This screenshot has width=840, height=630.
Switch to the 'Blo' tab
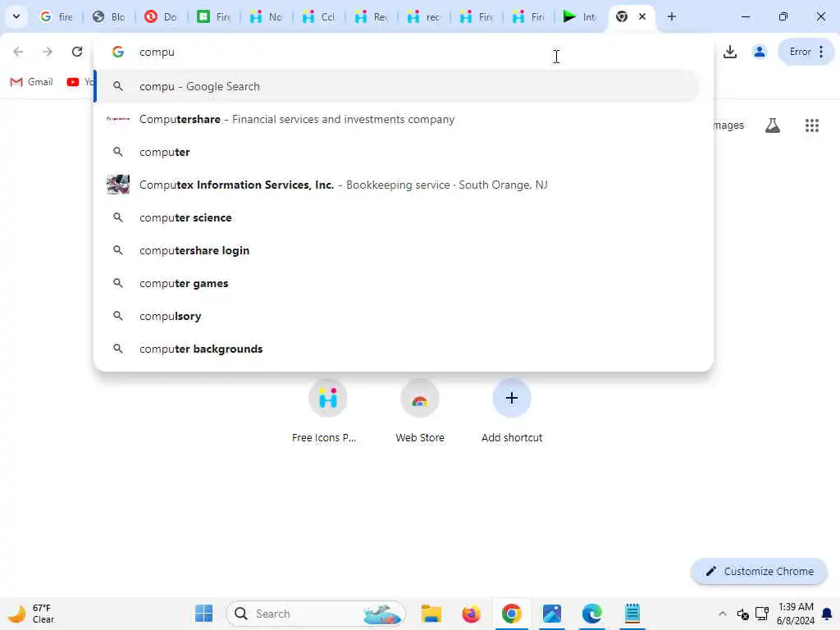[x=109, y=16]
